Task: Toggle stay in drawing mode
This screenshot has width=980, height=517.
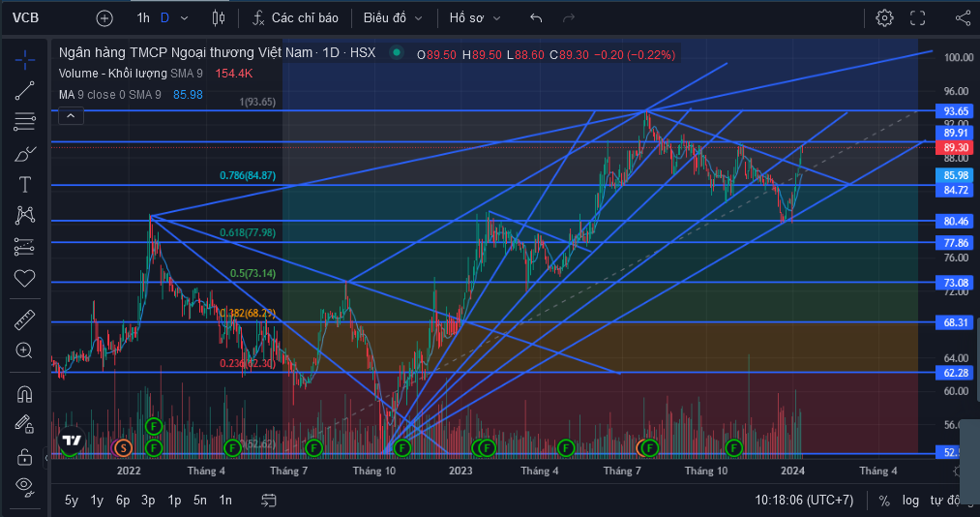Action: pyautogui.click(x=24, y=424)
